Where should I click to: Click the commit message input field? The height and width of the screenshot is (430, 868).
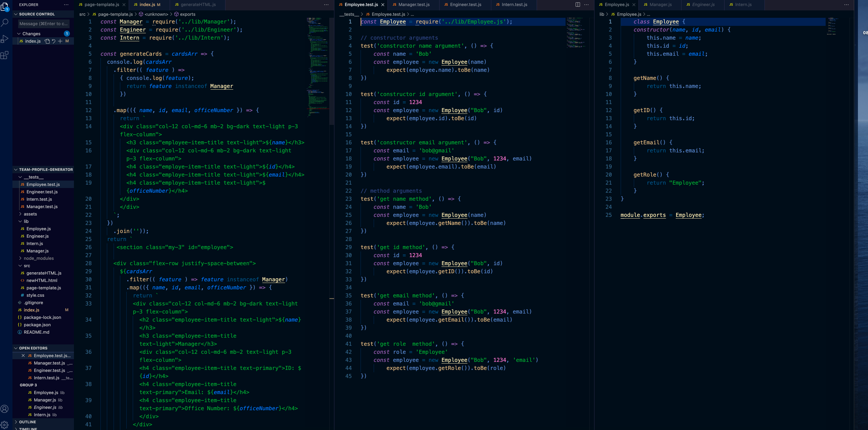click(x=43, y=23)
